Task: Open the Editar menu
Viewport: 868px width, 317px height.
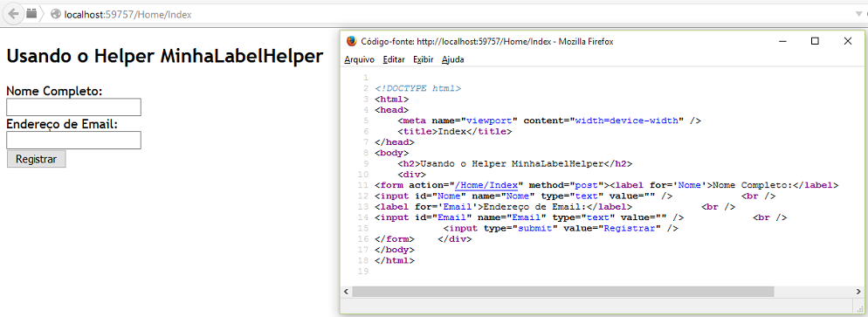Action: tap(394, 59)
